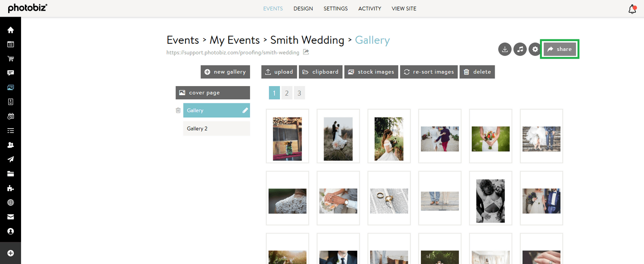644x264 pixels.
Task: Open notifications via the bell icon
Action: pos(632,9)
